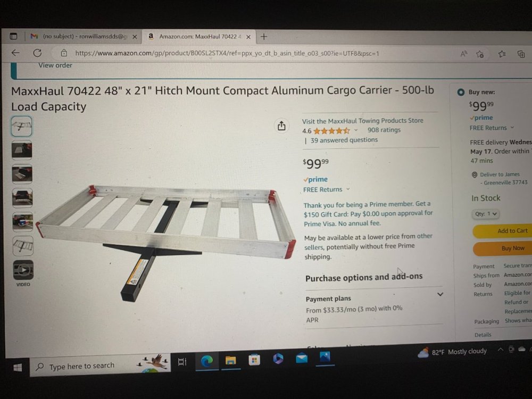Play the product VIDEO thumbnail

click(x=23, y=270)
